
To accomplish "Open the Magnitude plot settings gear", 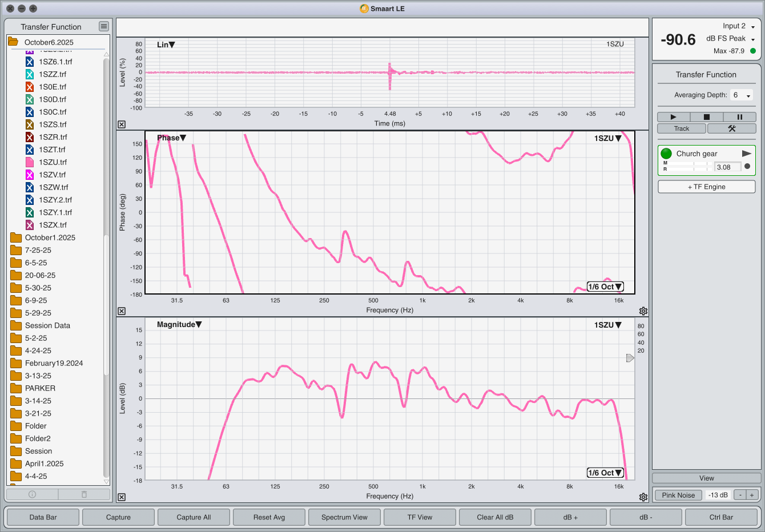I will tap(643, 497).
